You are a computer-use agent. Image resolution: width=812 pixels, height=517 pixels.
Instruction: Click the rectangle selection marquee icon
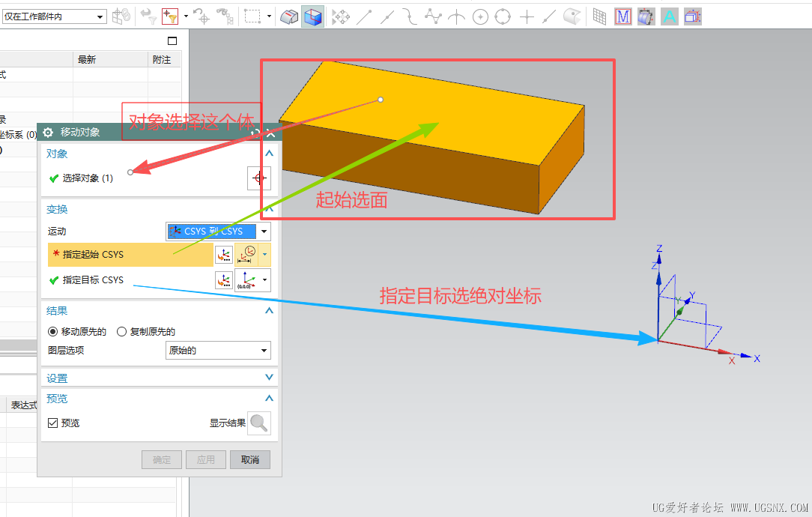coord(252,16)
